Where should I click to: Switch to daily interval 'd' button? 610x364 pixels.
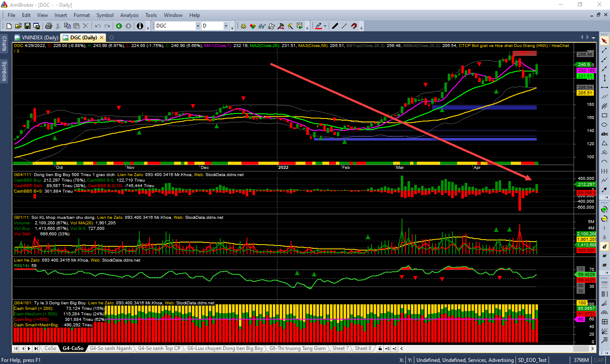(x=604, y=246)
